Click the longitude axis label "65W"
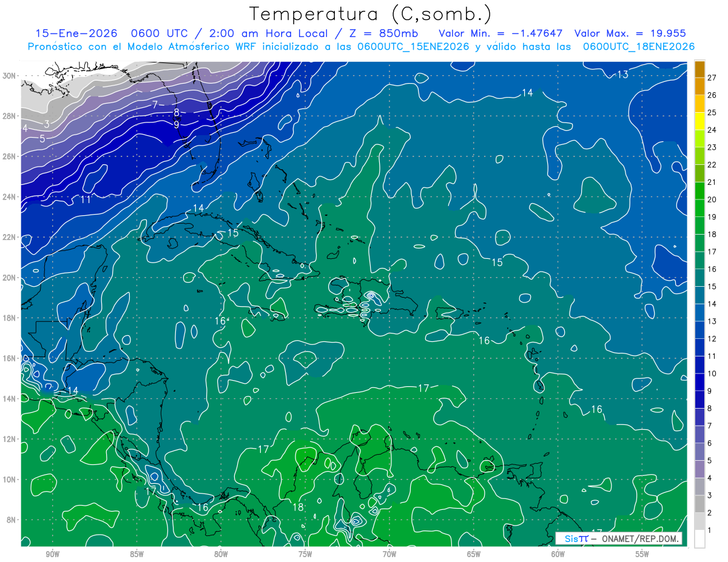Viewport: 728px width, 562px height. tap(474, 554)
